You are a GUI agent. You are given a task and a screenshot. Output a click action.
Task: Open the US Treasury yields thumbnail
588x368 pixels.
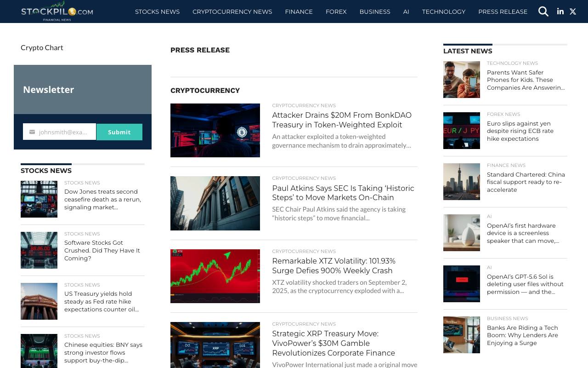click(x=39, y=301)
